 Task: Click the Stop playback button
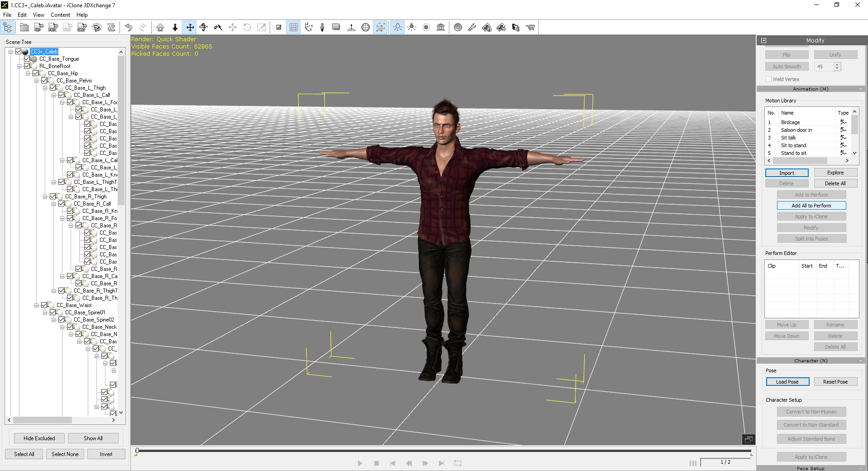[376, 463]
